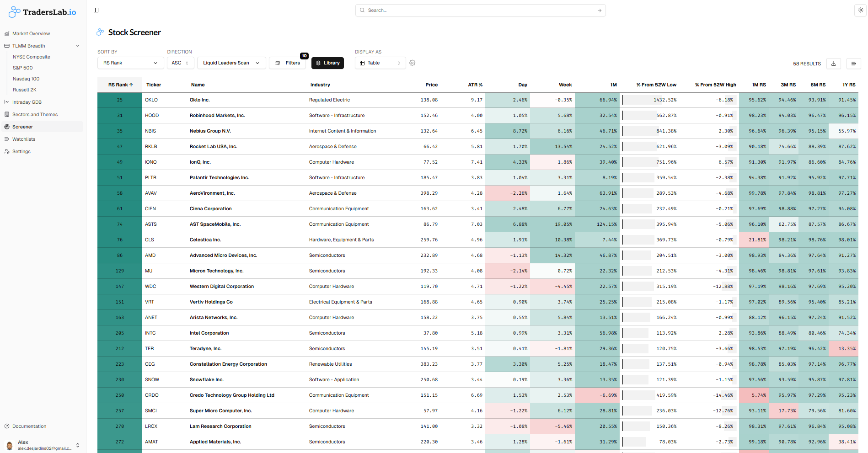The height and width of the screenshot is (453, 868).
Task: Sort by 1M RS column header
Action: [x=759, y=85]
